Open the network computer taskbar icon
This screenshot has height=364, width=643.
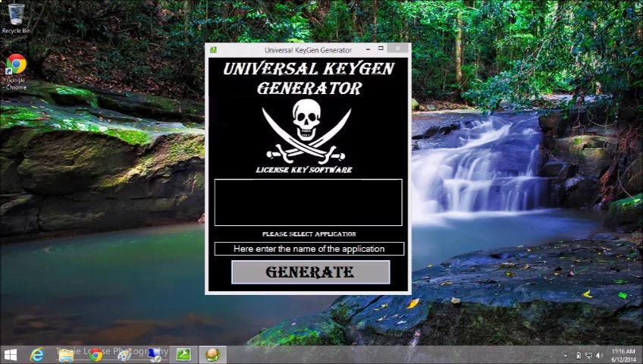coord(155,355)
